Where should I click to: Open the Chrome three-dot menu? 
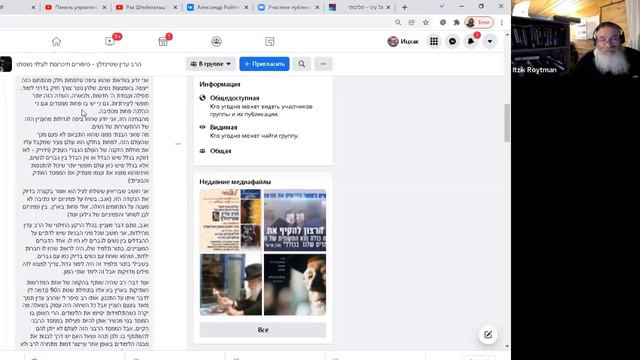[x=502, y=22]
